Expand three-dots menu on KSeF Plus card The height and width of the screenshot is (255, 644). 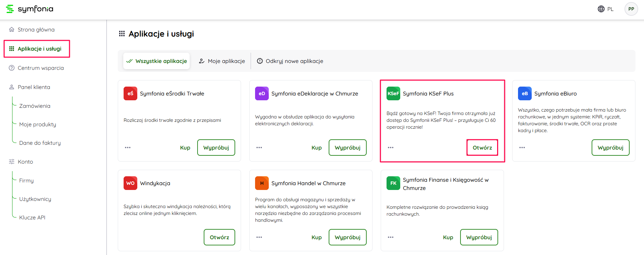tap(391, 148)
